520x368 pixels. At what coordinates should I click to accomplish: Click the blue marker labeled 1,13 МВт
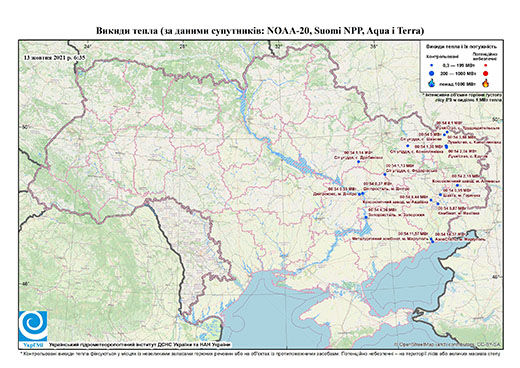coord(385,174)
